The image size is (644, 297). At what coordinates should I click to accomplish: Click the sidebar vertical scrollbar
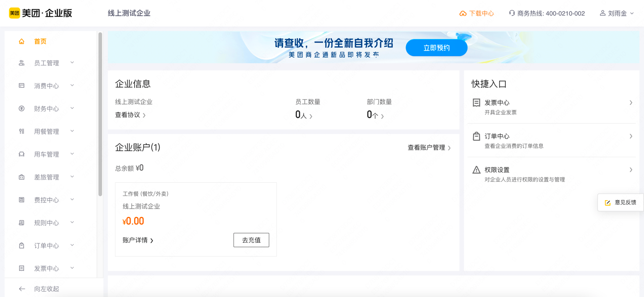100,114
